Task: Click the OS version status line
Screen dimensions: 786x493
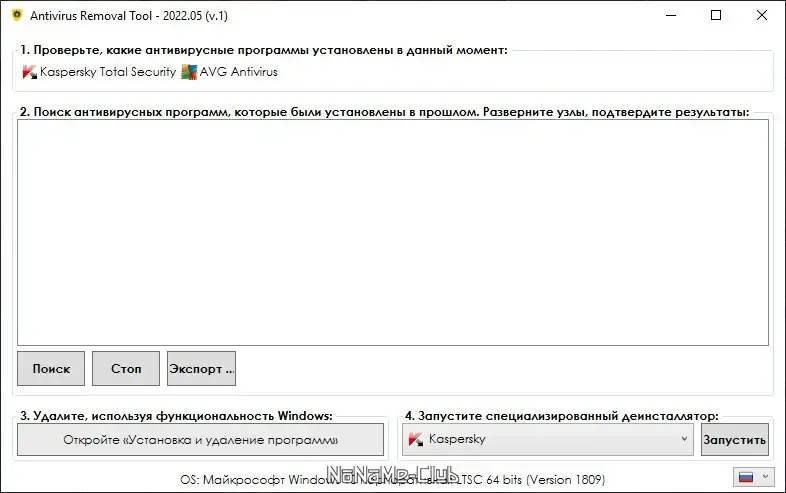Action: (392, 480)
